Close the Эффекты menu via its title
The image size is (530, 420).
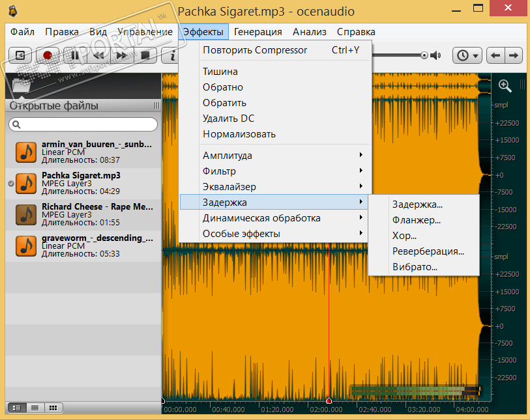[203, 32]
